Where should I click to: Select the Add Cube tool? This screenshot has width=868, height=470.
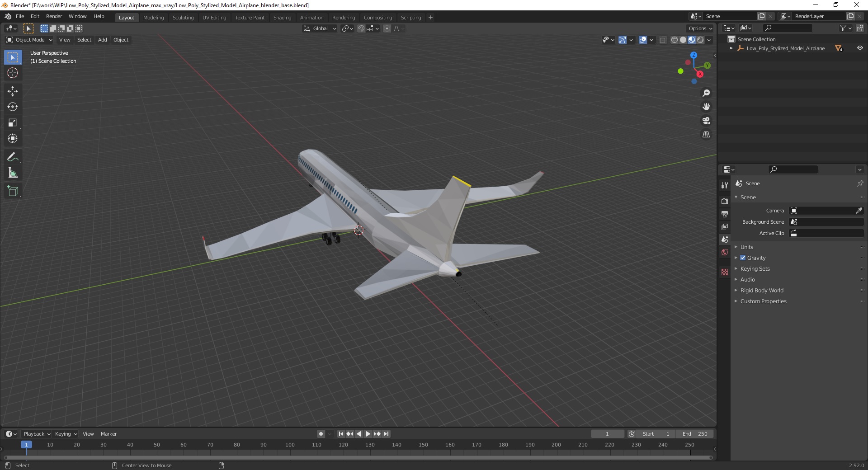[x=13, y=191]
